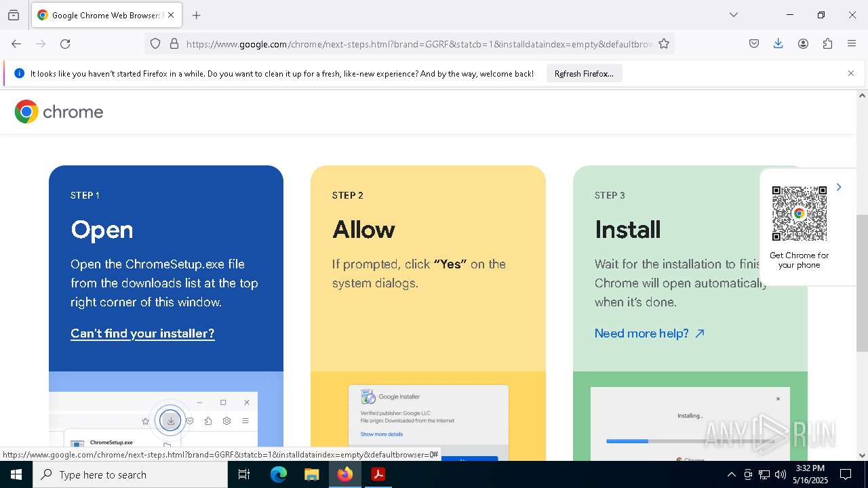
Task: Click the Installing progress illustration
Action: click(690, 424)
